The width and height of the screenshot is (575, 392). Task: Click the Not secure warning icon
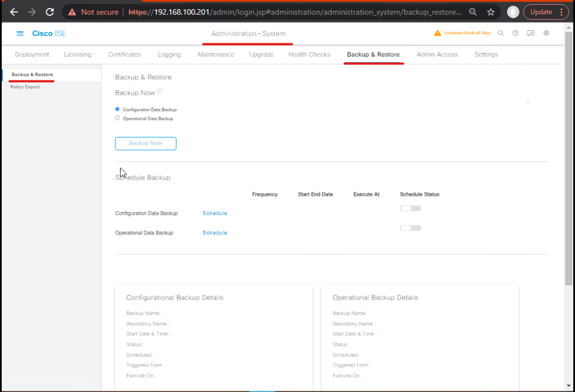(x=73, y=12)
